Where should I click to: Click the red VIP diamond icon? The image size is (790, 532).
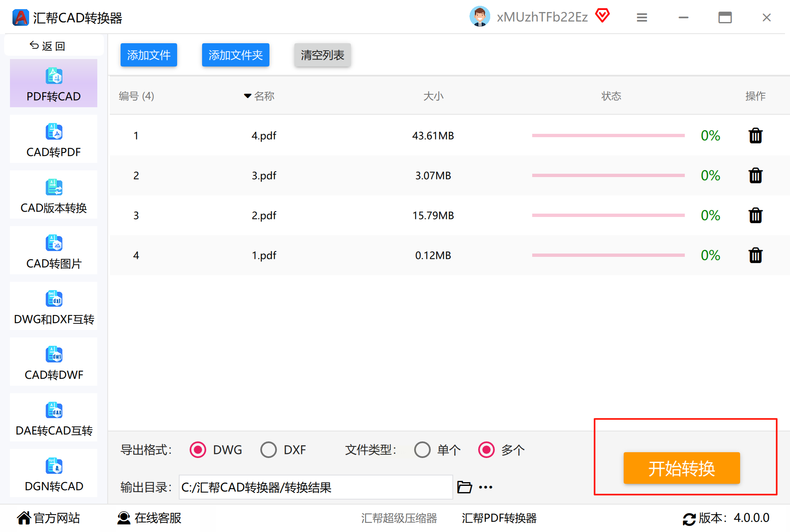point(602,16)
